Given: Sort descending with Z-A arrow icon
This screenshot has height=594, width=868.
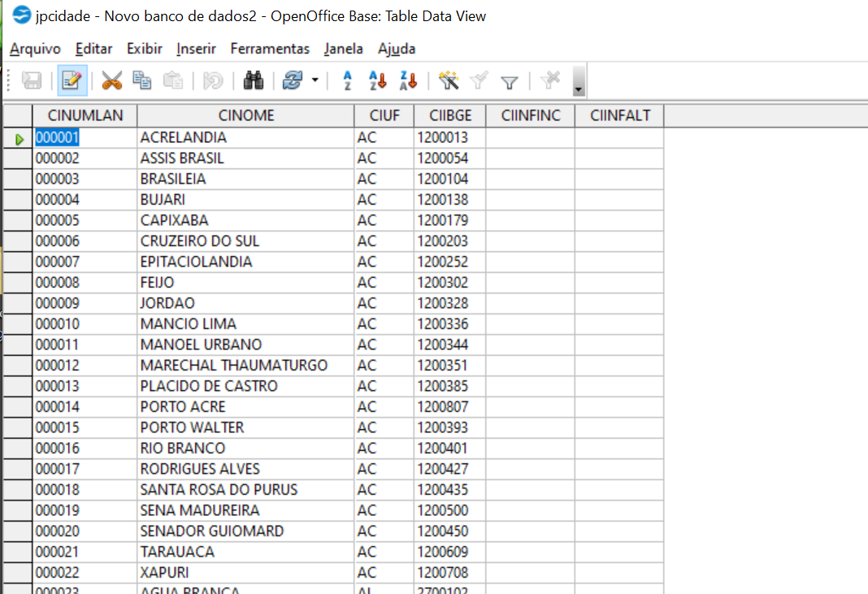Looking at the screenshot, I should [x=408, y=80].
